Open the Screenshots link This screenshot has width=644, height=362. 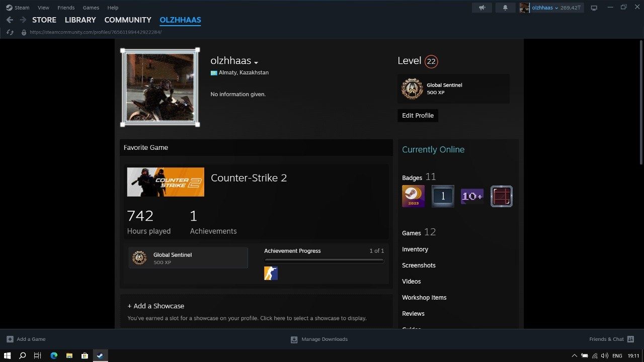[x=419, y=265]
